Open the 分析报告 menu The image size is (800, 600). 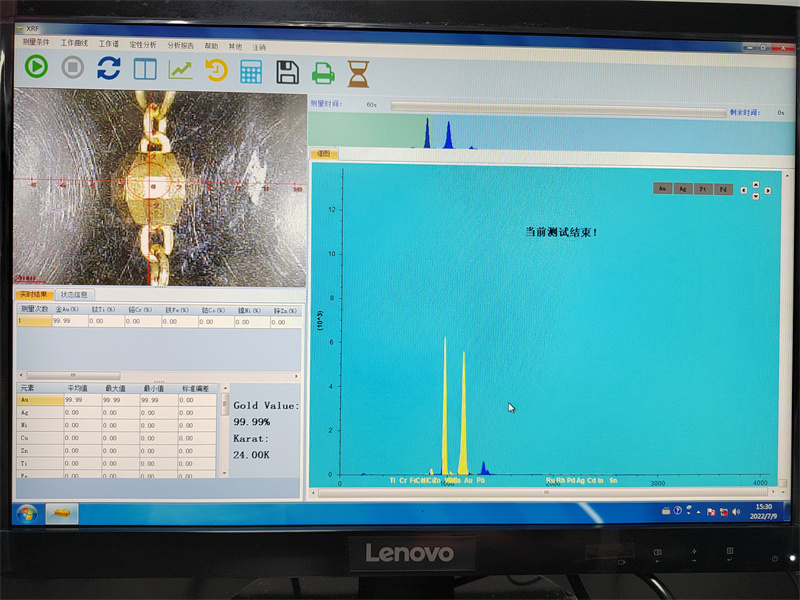pos(181,45)
